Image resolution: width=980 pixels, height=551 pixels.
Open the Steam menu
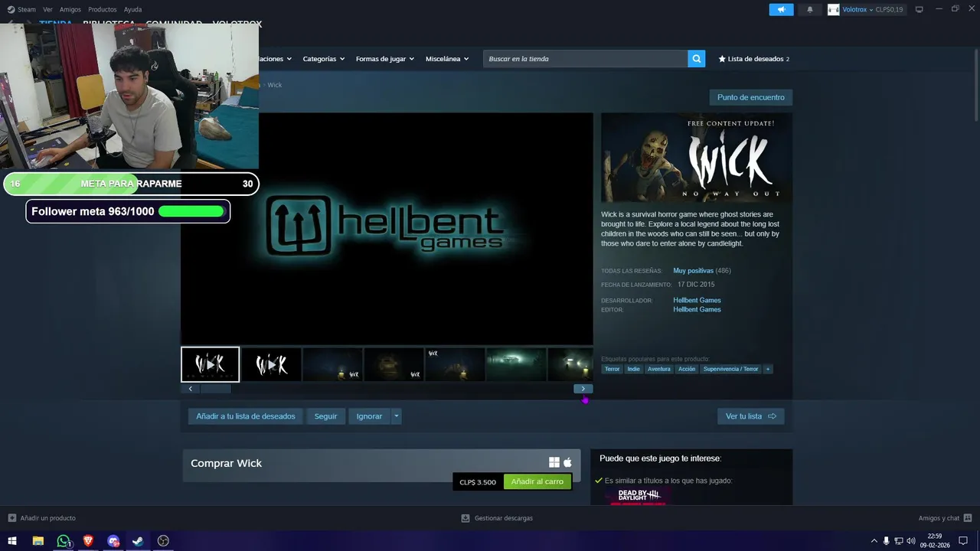pyautogui.click(x=27, y=9)
